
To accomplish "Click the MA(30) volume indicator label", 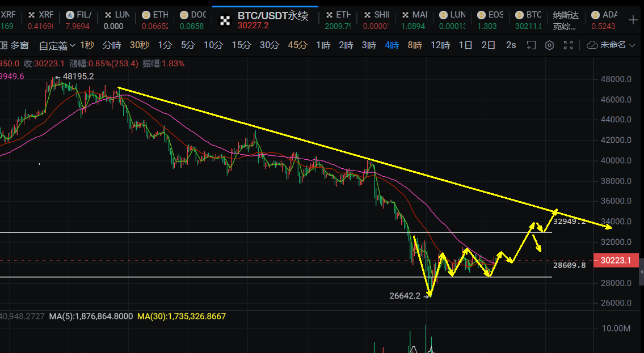I will click(x=182, y=316).
